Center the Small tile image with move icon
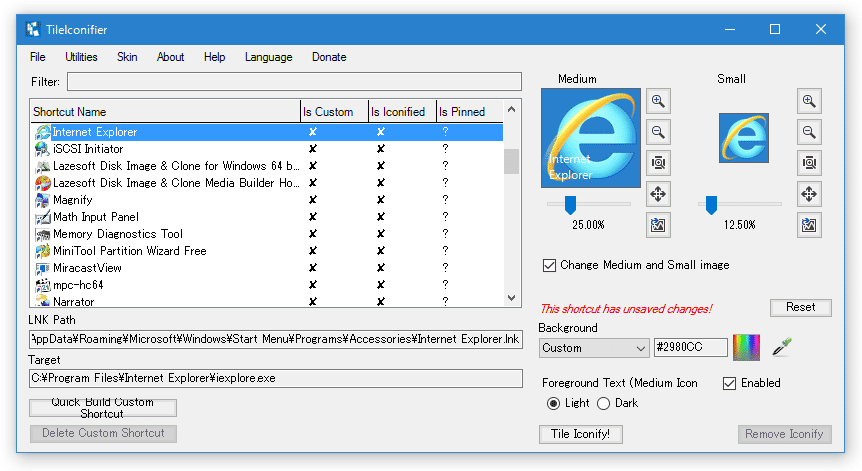Screen dimensions: 862x471 pyautogui.click(x=809, y=194)
